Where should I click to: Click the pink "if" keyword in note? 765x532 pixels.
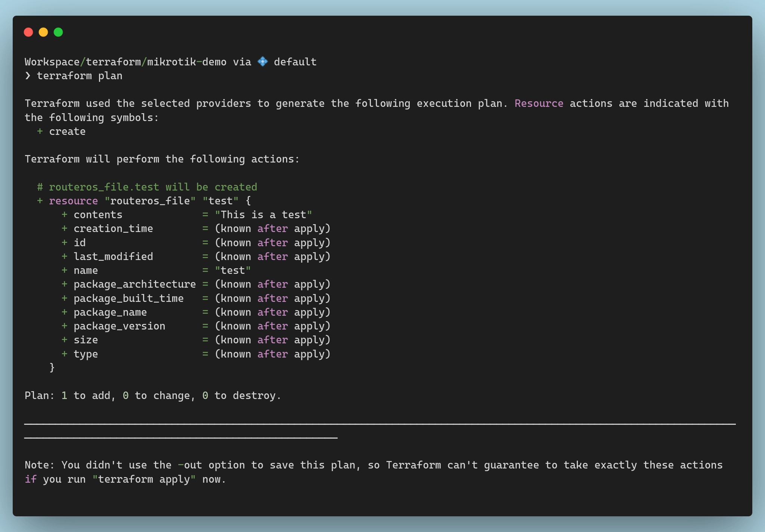pyautogui.click(x=31, y=479)
